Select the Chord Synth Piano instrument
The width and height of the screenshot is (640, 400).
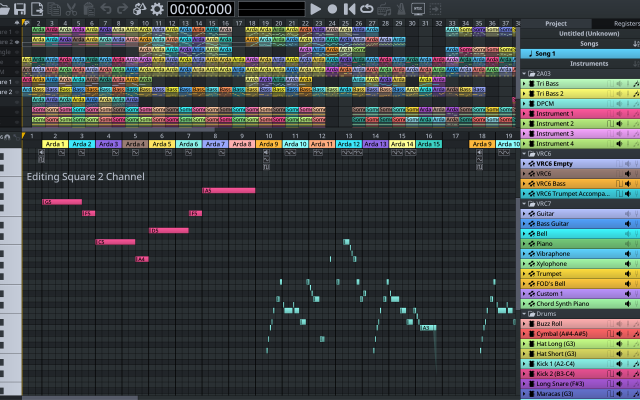click(x=580, y=304)
